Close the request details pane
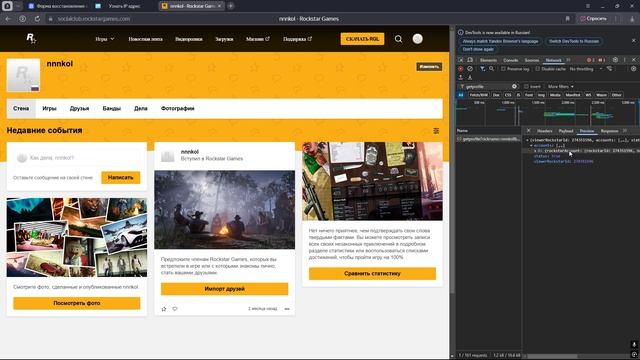 [x=529, y=131]
